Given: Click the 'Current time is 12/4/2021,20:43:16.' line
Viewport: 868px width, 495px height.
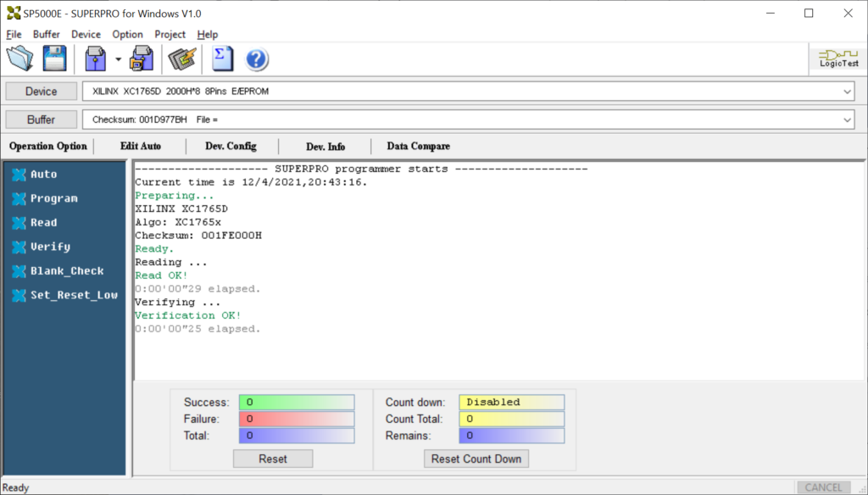Looking at the screenshot, I should (x=251, y=182).
